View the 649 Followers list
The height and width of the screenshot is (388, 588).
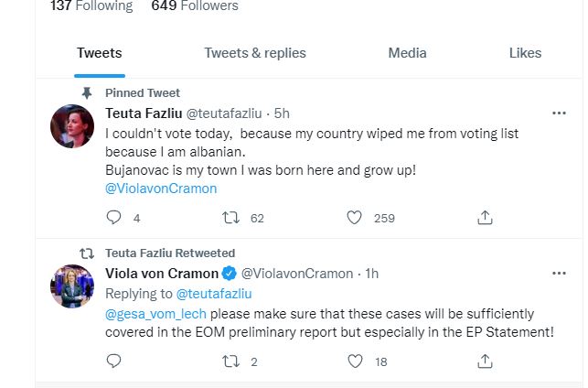point(195,6)
